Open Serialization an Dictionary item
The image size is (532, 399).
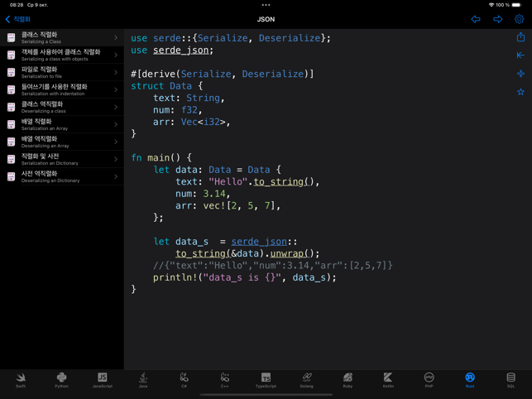62,159
